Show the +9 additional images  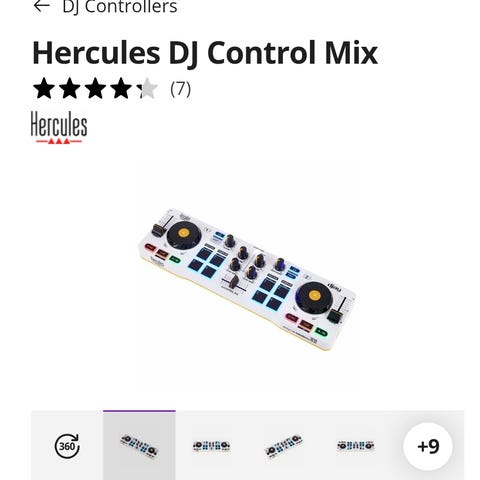[428, 446]
